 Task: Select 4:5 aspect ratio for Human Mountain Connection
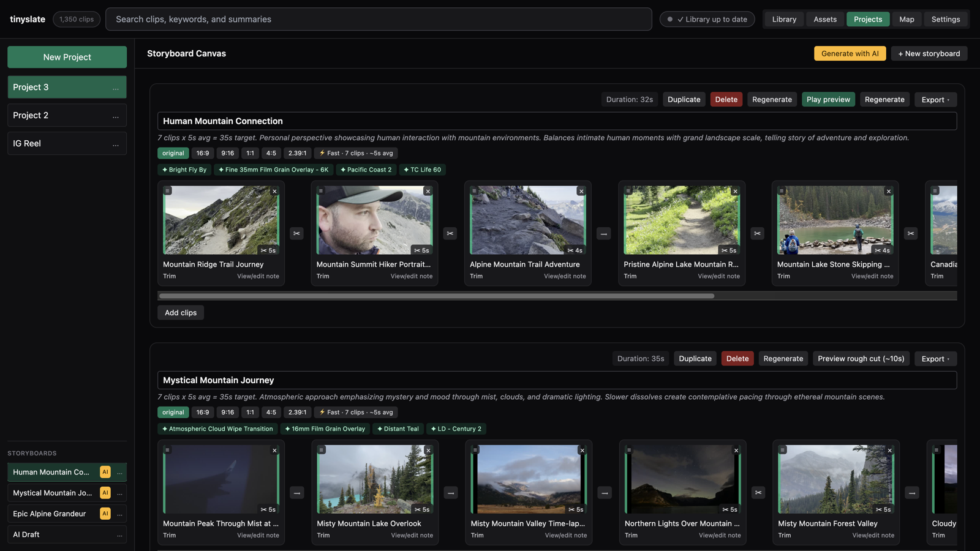(271, 153)
